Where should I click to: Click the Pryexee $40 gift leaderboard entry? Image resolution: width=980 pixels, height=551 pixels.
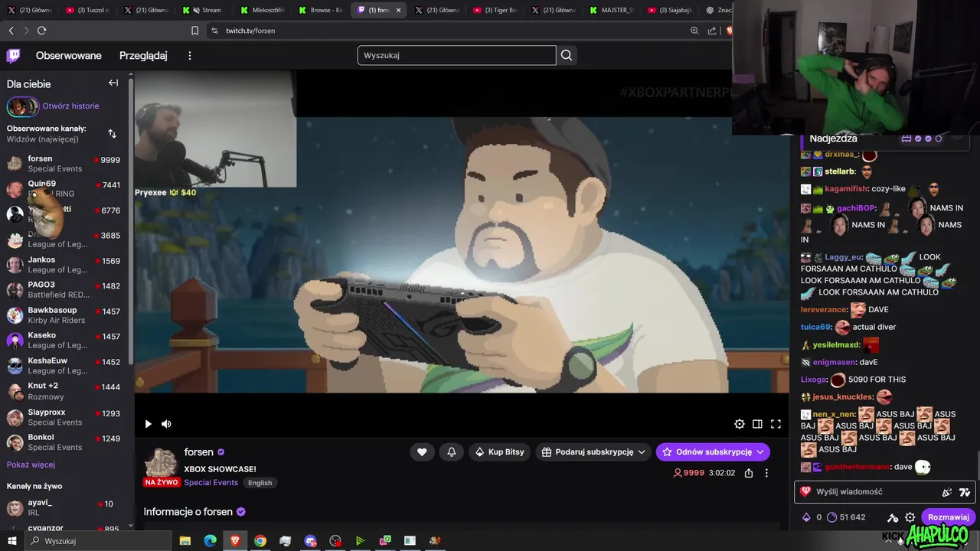(x=165, y=192)
